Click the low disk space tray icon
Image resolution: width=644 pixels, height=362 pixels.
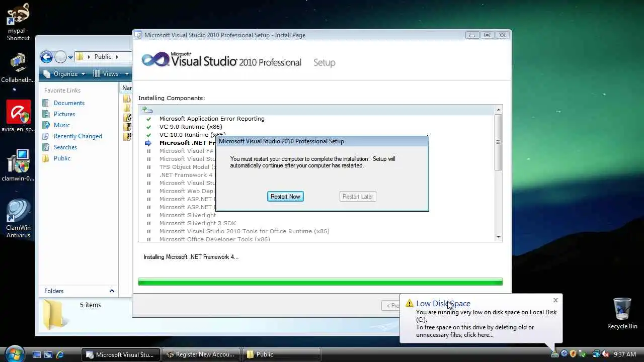[x=555, y=354]
